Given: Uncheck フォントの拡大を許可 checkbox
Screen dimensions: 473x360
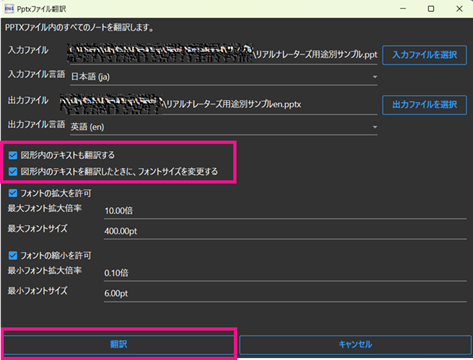Looking at the screenshot, I should click(13, 193).
